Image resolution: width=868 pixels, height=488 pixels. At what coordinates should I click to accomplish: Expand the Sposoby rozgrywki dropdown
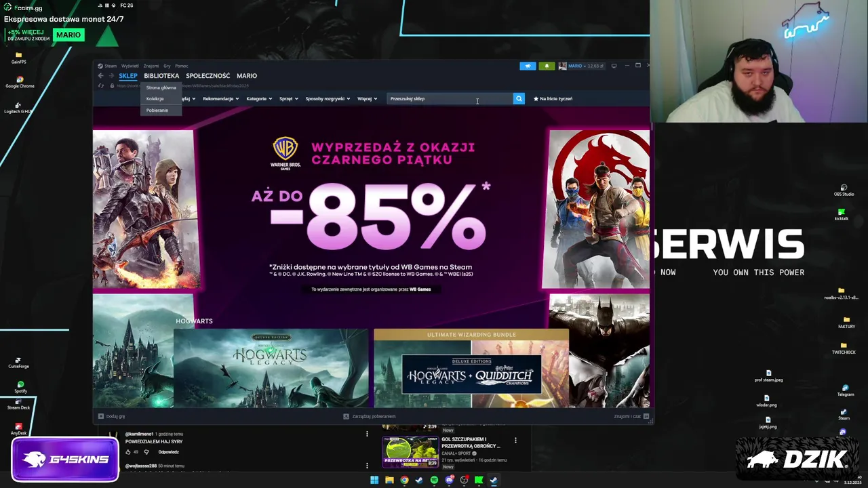328,99
